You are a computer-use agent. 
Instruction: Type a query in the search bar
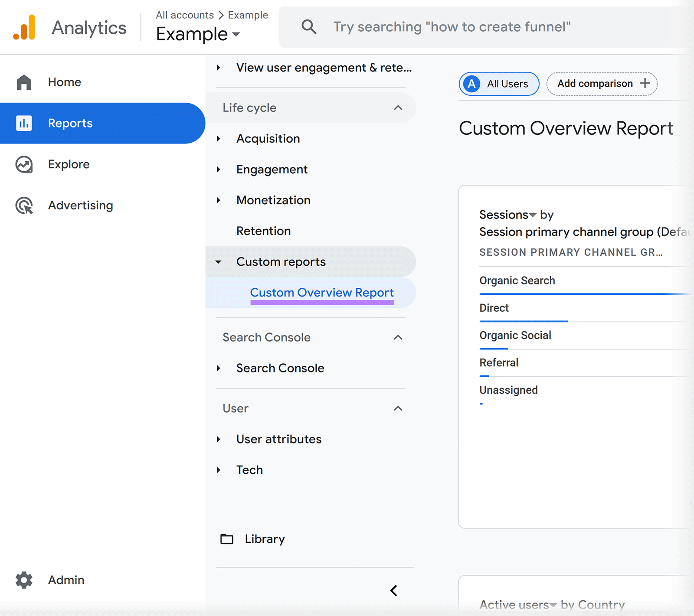pyautogui.click(x=451, y=27)
